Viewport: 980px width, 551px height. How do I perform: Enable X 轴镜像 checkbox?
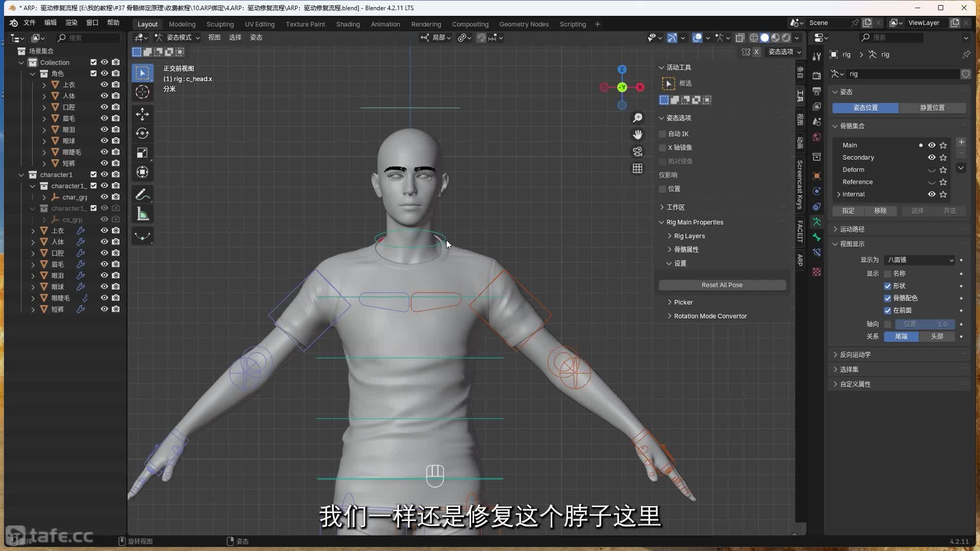coord(663,147)
